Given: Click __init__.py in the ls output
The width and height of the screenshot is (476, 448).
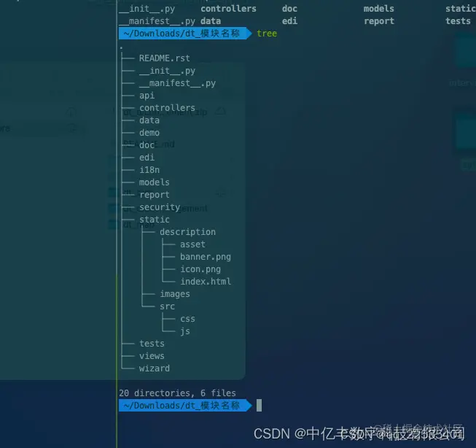Looking at the screenshot, I should tap(147, 9).
